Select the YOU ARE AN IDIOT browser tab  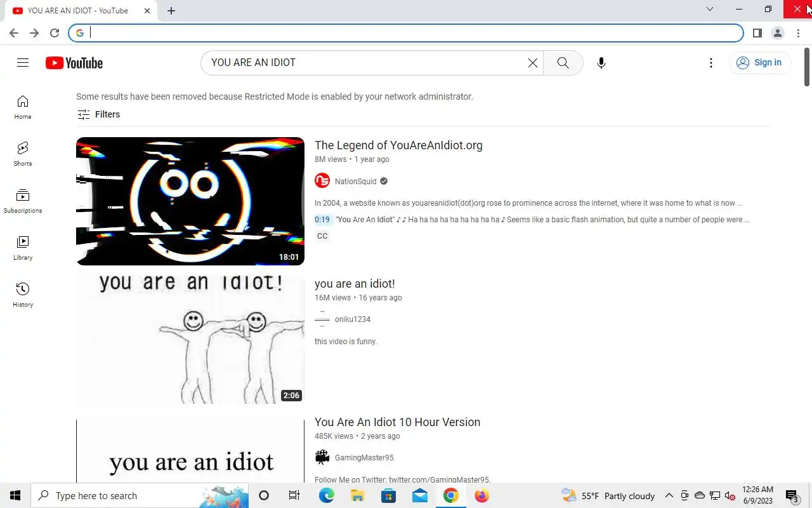(80, 11)
